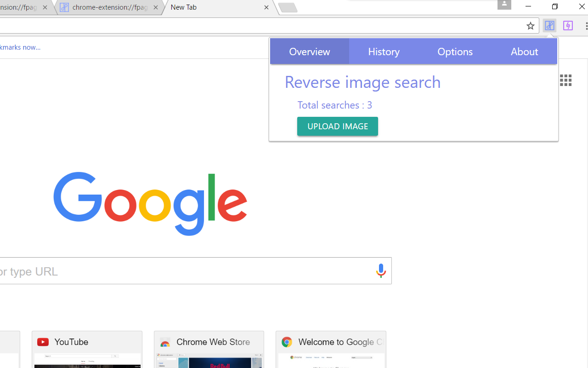Open the Chrome Web Store tile
This screenshot has height=368, width=588.
209,350
